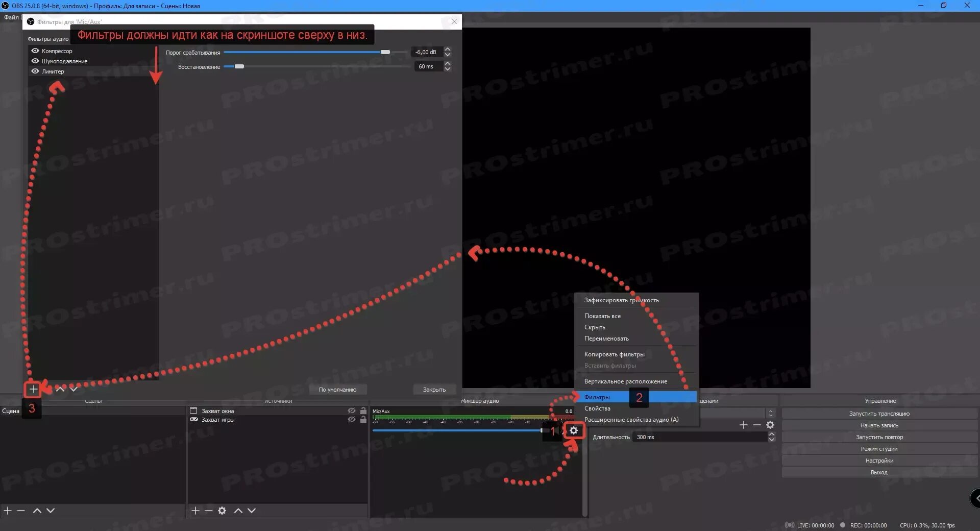Move source up in Sources panel
This screenshot has height=531, width=980.
238,511
